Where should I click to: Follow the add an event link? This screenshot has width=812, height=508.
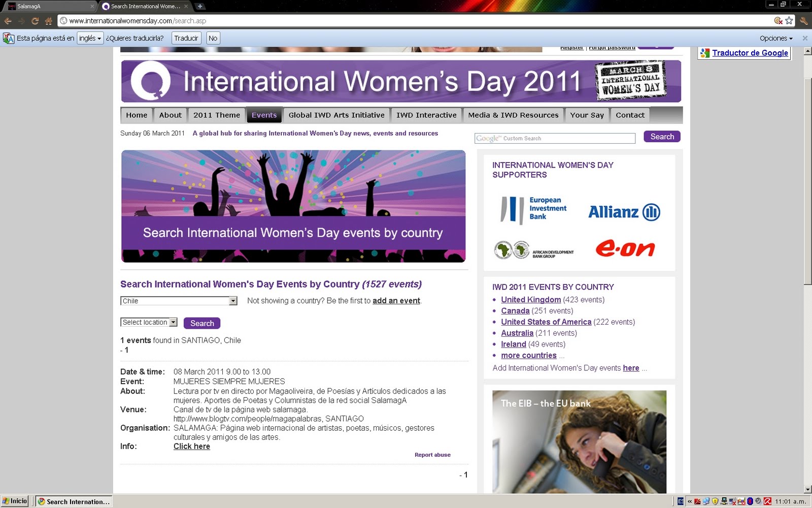(x=396, y=301)
